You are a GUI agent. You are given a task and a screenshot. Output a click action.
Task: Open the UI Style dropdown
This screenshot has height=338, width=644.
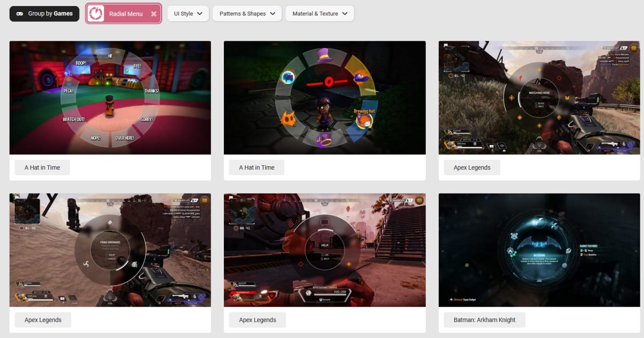(188, 14)
